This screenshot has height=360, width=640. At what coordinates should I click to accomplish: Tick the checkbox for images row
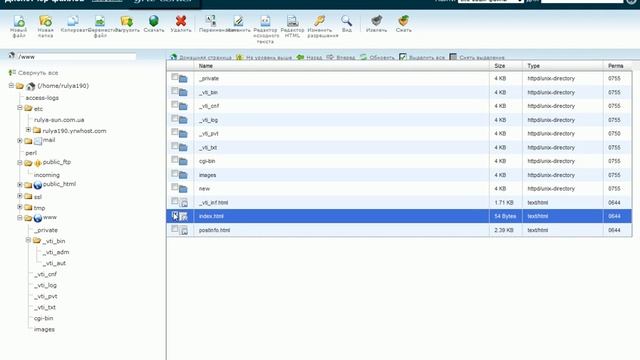point(174,173)
